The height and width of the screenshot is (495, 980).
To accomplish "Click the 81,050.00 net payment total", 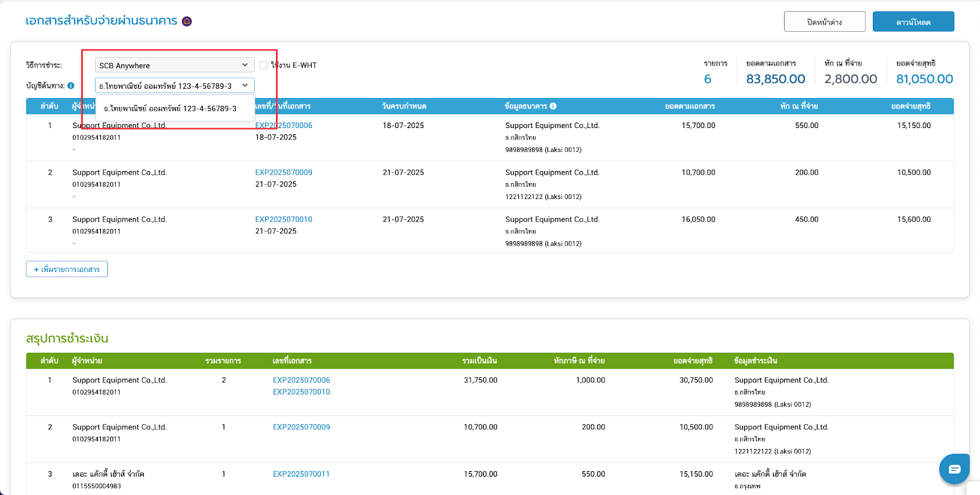I will coord(924,79).
